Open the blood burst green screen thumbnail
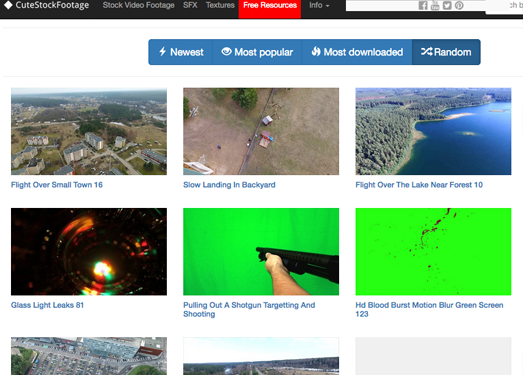The image size is (523, 375). pos(433,252)
